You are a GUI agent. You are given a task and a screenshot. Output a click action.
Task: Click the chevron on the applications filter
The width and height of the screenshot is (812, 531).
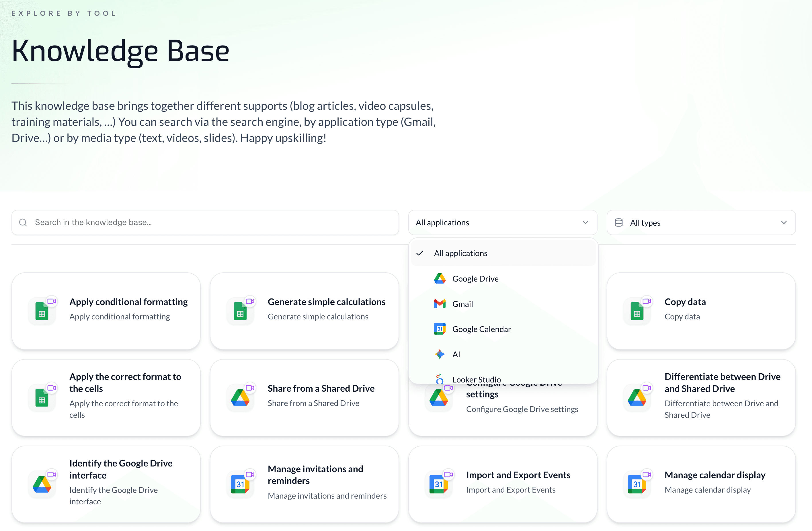(x=585, y=222)
